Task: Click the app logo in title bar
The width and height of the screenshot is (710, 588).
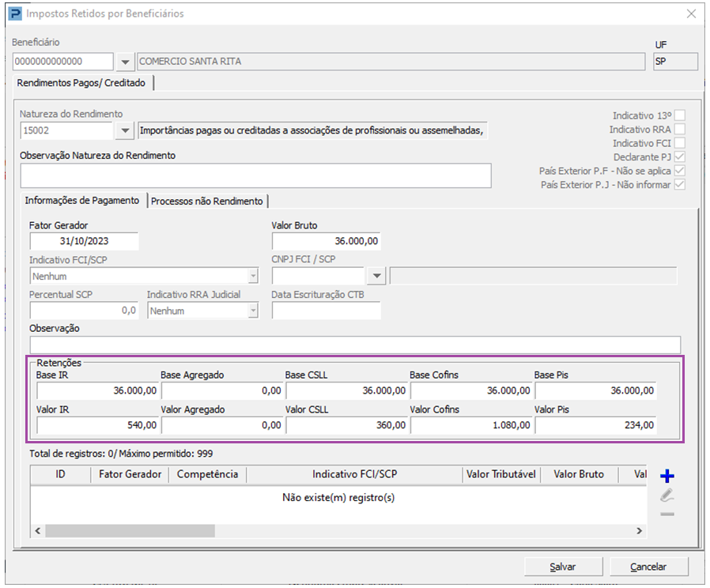Action: click(x=14, y=13)
